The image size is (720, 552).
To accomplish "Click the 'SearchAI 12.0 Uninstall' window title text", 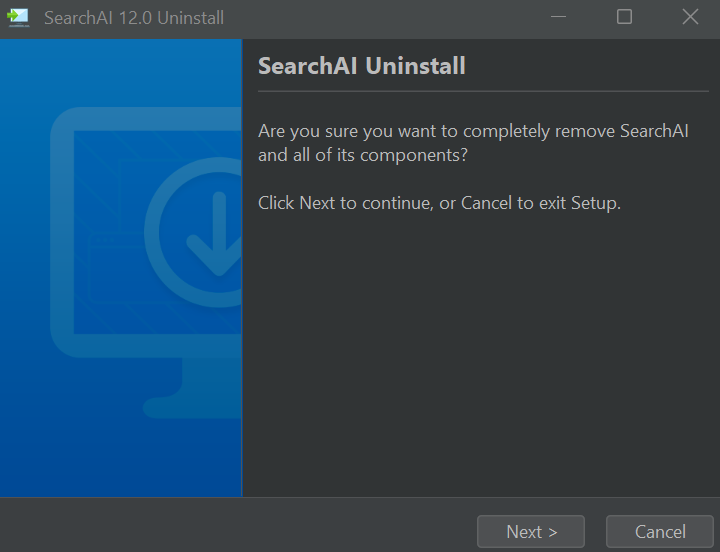I will [134, 18].
